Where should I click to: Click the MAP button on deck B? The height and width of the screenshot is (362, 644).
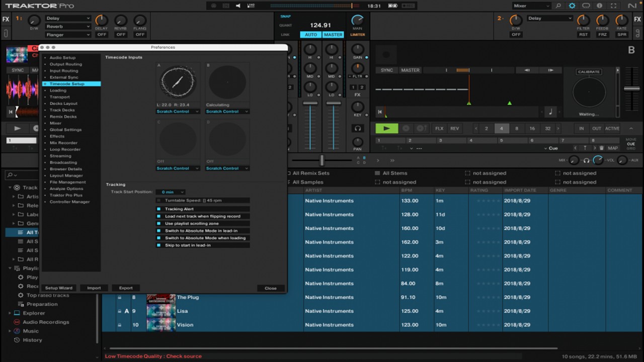click(x=613, y=148)
